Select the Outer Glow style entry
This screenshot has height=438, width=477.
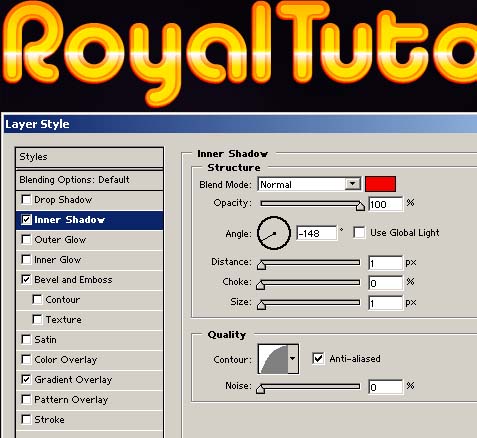pyautogui.click(x=89, y=240)
